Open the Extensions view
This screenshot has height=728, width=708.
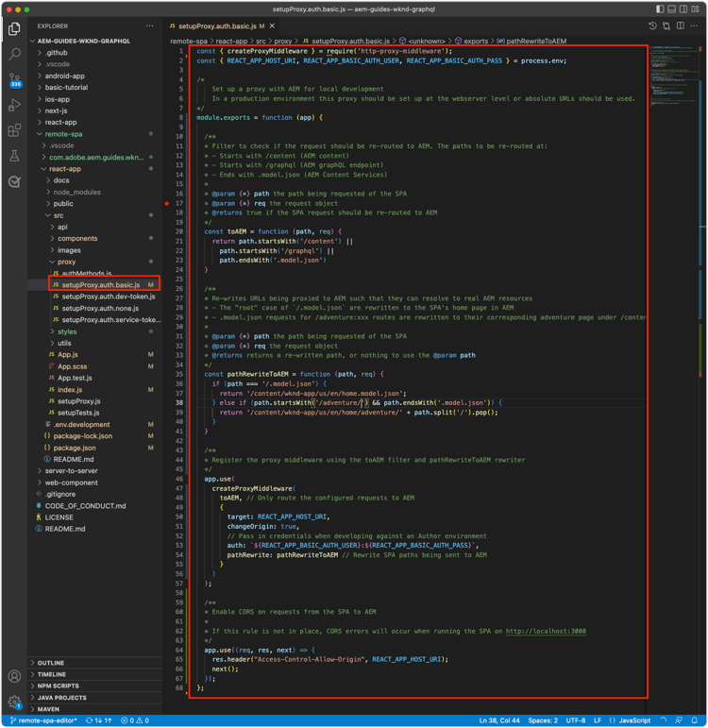tap(14, 131)
